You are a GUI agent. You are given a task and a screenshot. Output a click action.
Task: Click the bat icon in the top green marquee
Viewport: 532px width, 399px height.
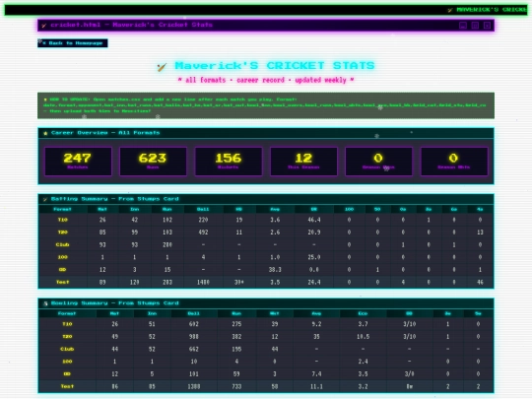click(450, 10)
